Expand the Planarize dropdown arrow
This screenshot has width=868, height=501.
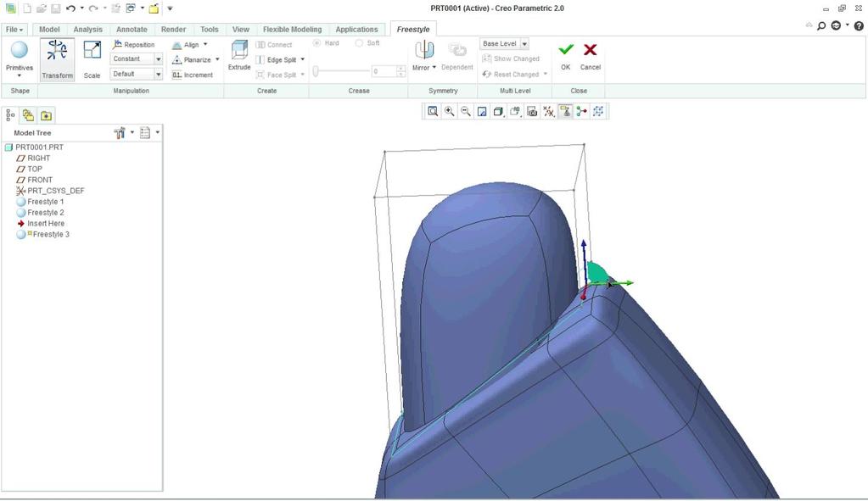point(217,59)
